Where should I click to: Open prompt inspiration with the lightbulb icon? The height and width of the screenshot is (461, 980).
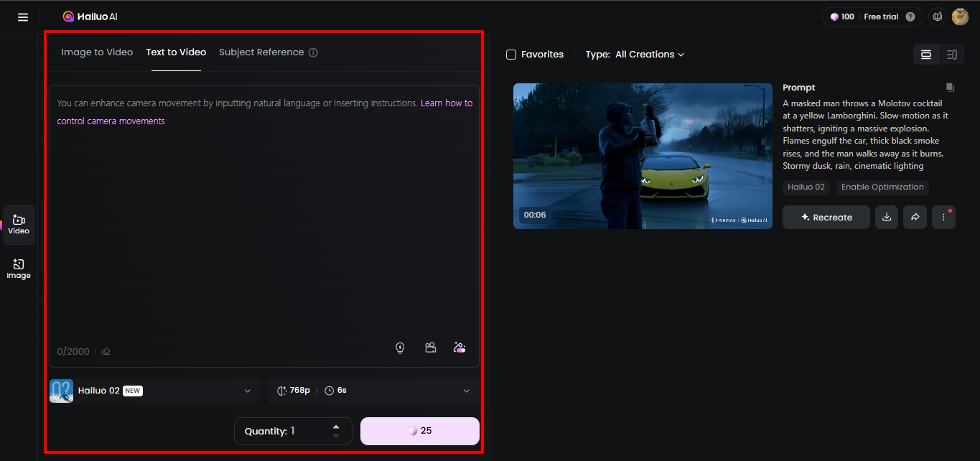point(400,348)
